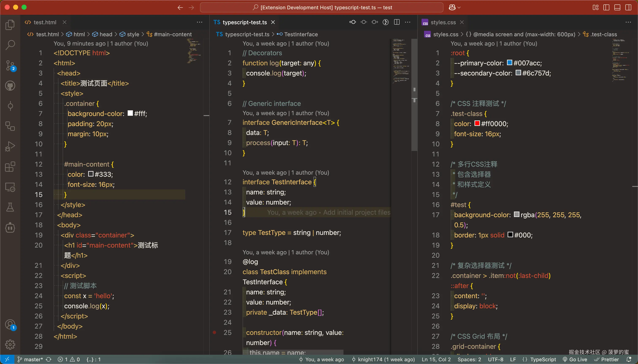Open Manage gear icon at bottom left
638x364 pixels.
(x=10, y=345)
